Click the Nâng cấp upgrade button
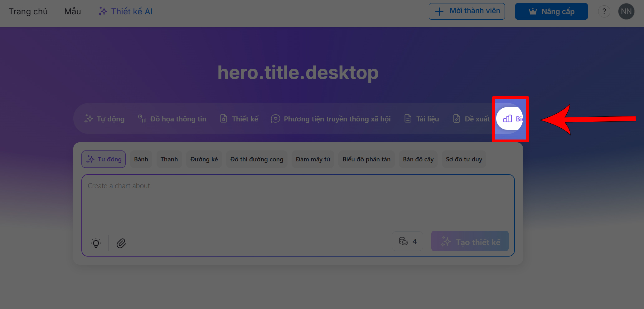This screenshot has height=309, width=644. (551, 12)
